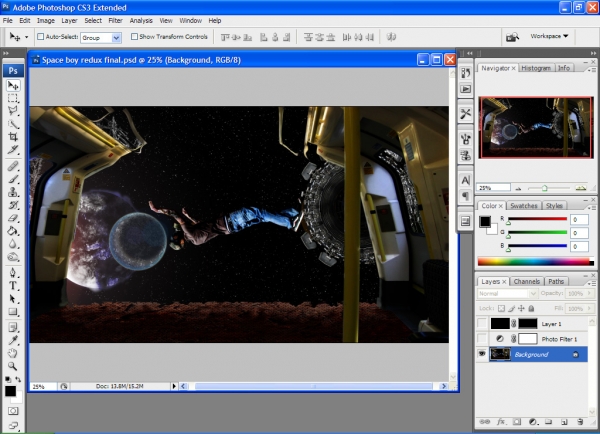The image size is (600, 434).
Task: Select the Eraser tool
Action: pos(13,218)
